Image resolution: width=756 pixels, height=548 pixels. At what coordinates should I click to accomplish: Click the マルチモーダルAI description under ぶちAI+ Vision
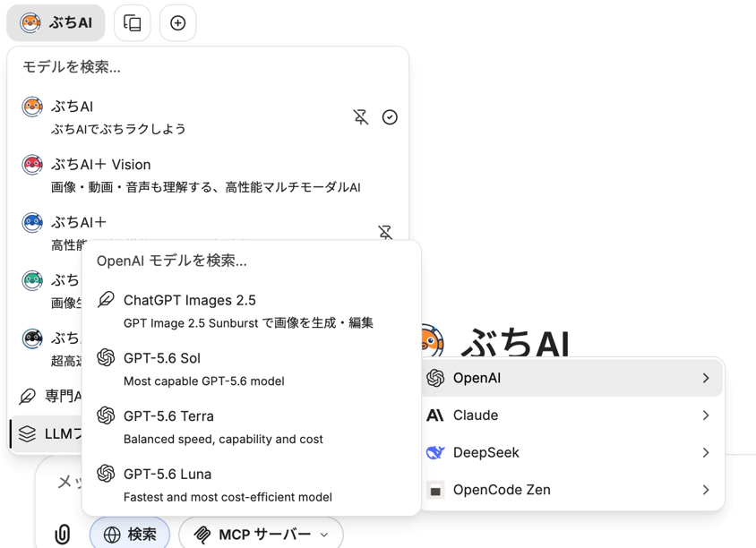(206, 187)
